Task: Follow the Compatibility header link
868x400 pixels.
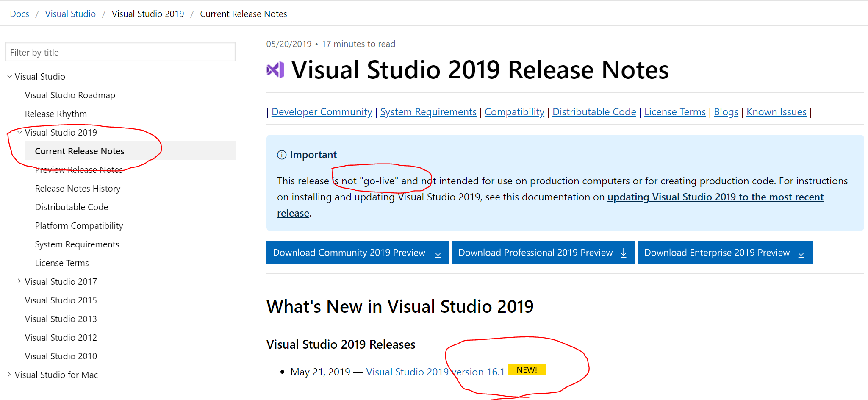Action: point(514,112)
